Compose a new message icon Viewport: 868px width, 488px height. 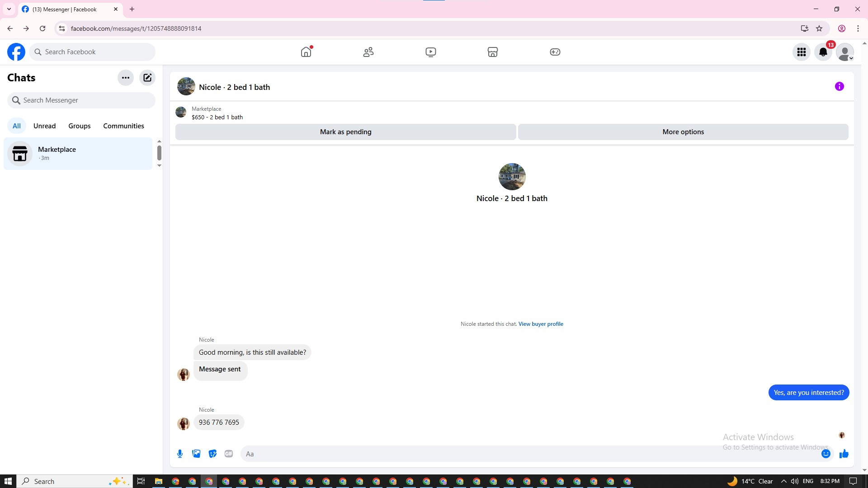(147, 78)
